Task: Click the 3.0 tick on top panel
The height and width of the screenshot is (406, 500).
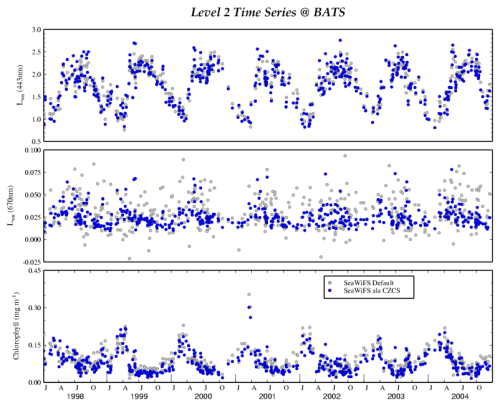Action: (x=36, y=30)
